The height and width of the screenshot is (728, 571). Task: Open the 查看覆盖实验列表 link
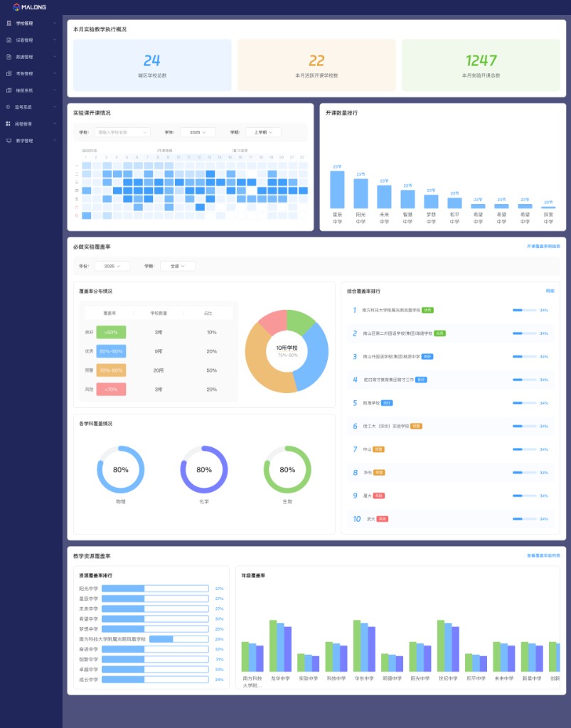543,556
